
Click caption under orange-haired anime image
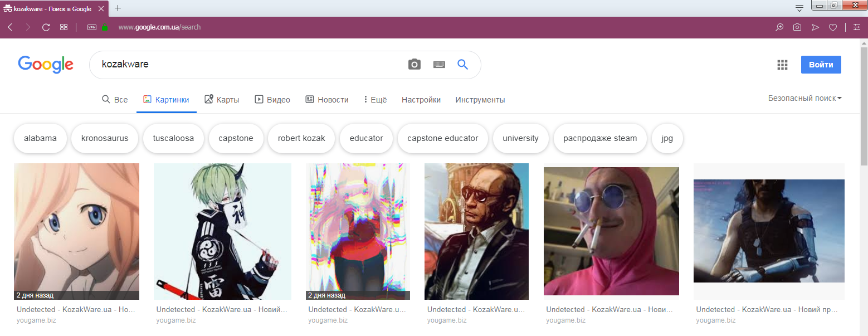coord(76,309)
